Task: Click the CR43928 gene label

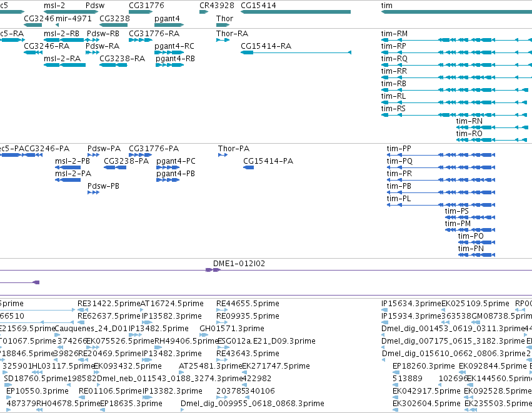Action: [216, 6]
